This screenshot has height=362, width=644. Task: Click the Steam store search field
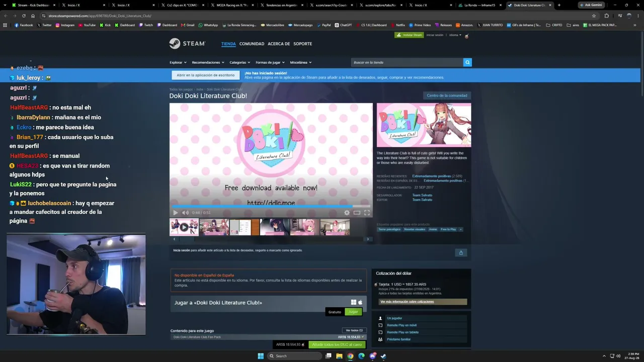(x=407, y=62)
